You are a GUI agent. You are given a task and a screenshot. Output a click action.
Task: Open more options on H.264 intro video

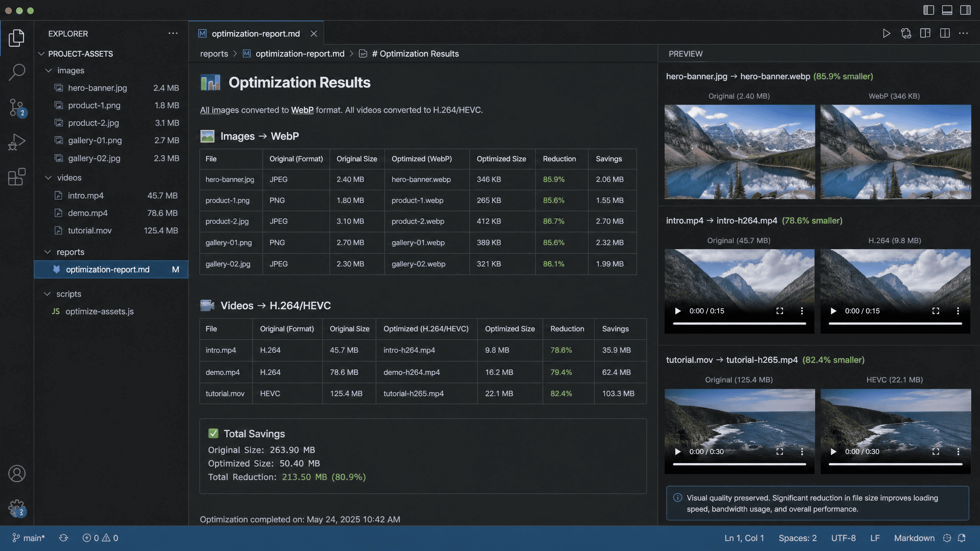958,311
